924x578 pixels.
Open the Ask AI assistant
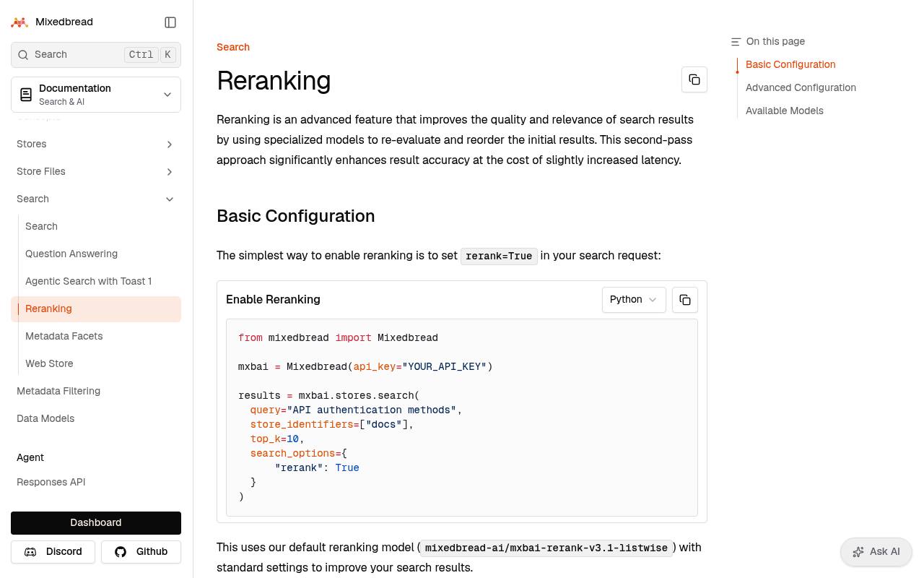point(876,552)
